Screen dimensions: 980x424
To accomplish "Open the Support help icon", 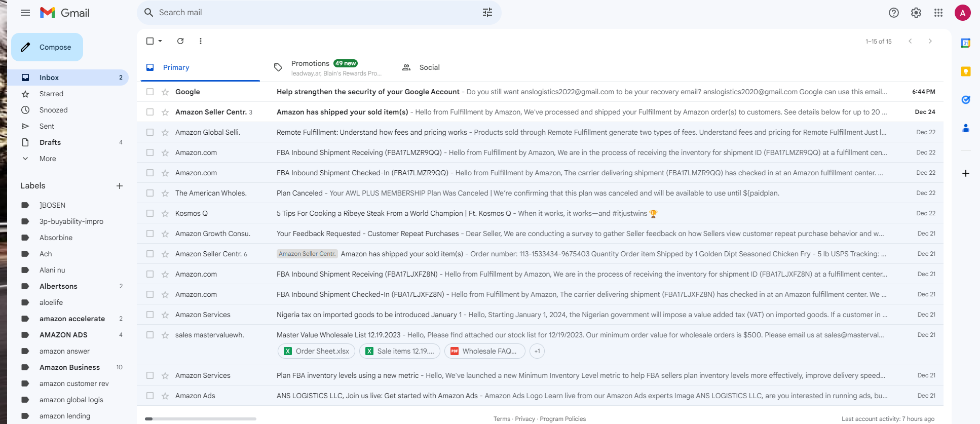I will tap(894, 13).
